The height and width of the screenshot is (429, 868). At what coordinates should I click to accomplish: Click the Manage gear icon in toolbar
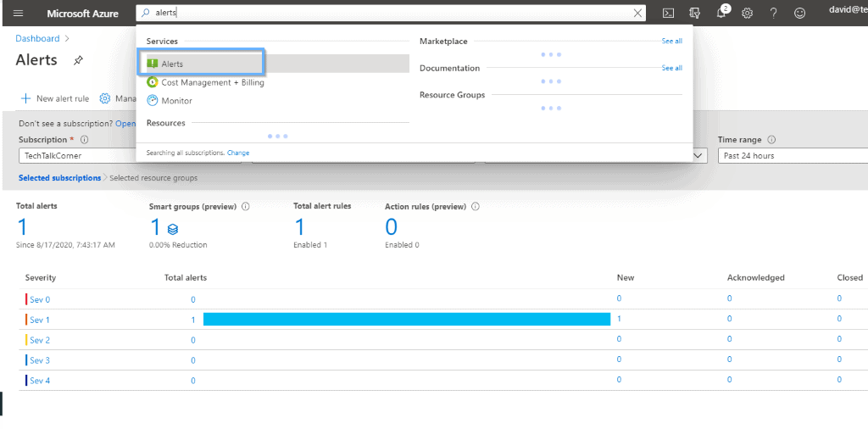(x=104, y=98)
